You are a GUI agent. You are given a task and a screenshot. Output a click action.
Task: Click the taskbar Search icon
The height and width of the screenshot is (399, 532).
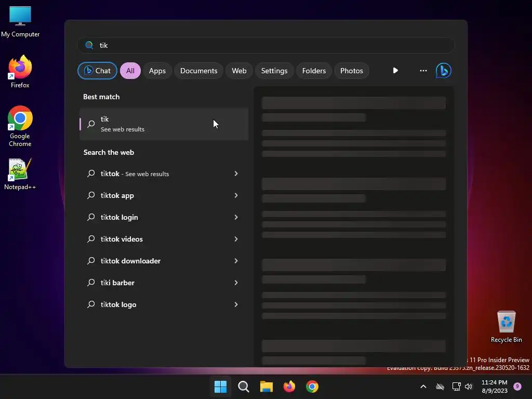(243, 387)
